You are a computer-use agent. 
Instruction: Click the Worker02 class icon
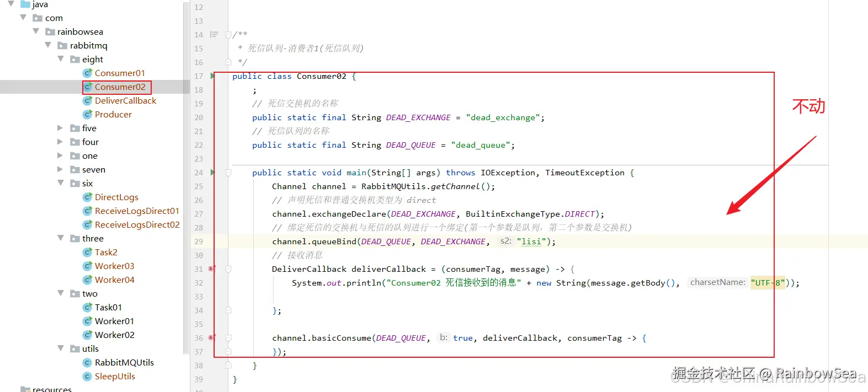coord(87,335)
